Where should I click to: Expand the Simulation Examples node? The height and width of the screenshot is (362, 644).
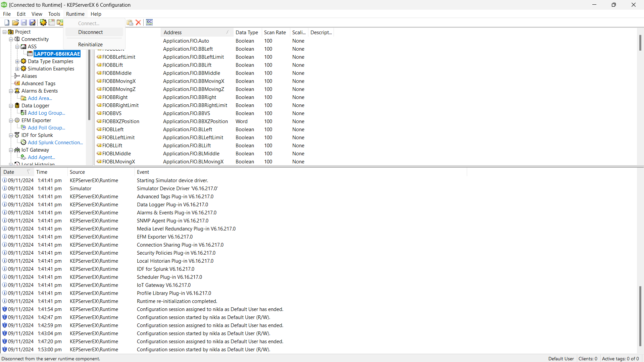tap(17, 68)
